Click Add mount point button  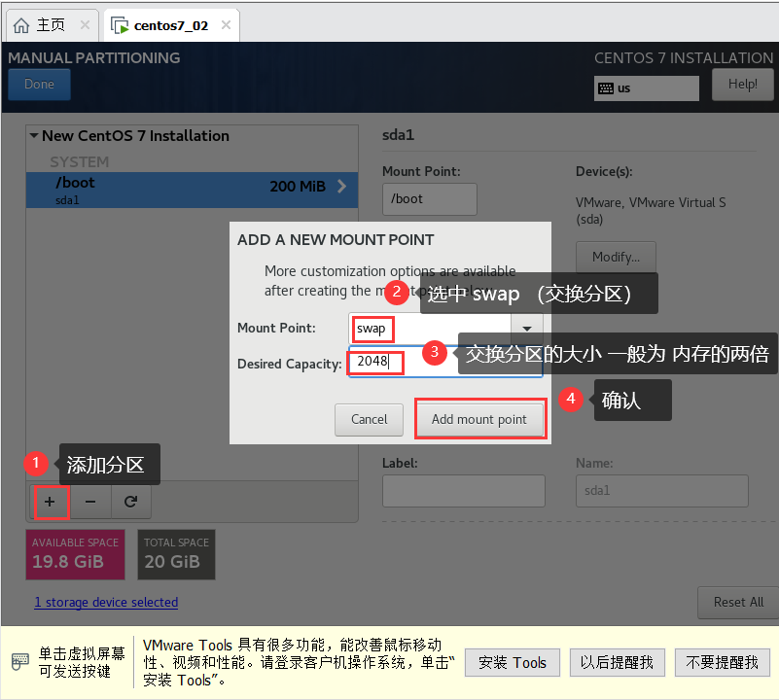click(479, 419)
